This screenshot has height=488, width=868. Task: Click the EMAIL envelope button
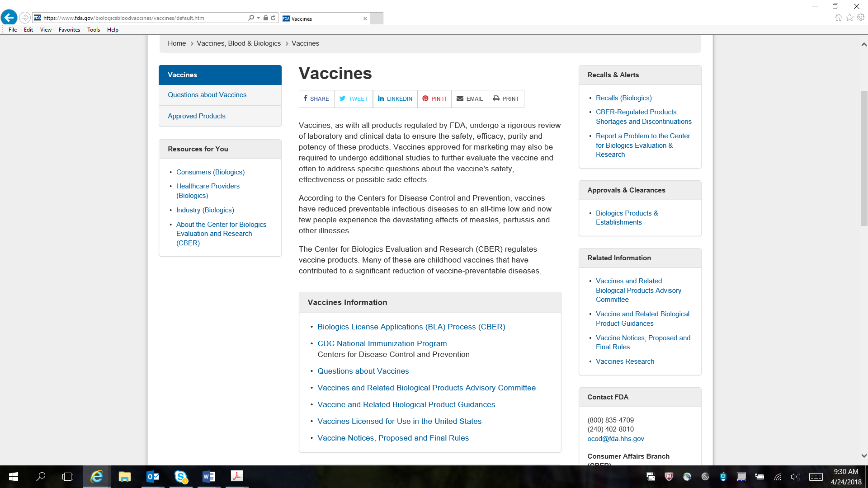(470, 99)
